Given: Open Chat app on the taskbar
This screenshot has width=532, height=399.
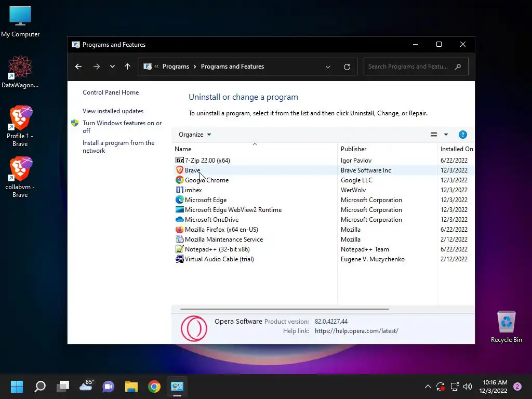Looking at the screenshot, I should 109,386.
